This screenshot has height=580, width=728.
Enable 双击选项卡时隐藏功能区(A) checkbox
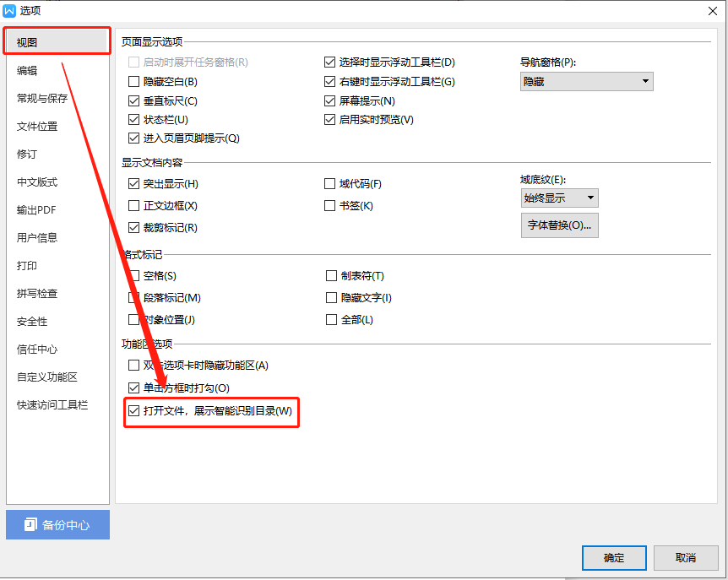tap(133, 366)
